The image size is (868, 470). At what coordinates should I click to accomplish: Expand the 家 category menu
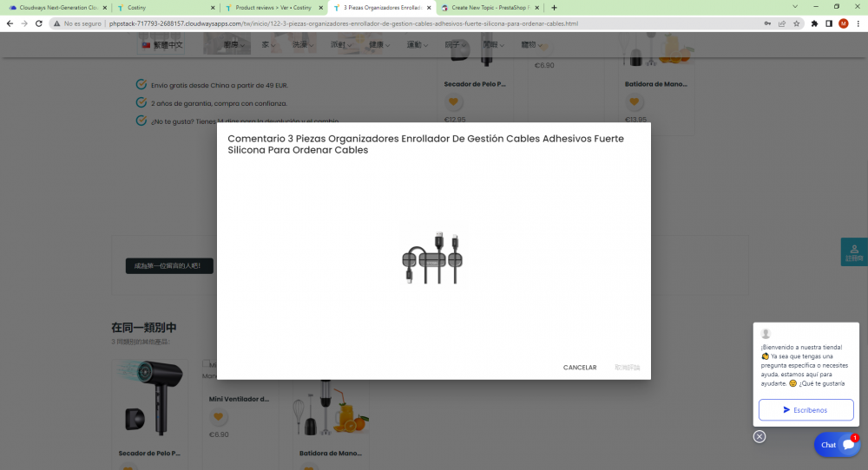pos(268,45)
